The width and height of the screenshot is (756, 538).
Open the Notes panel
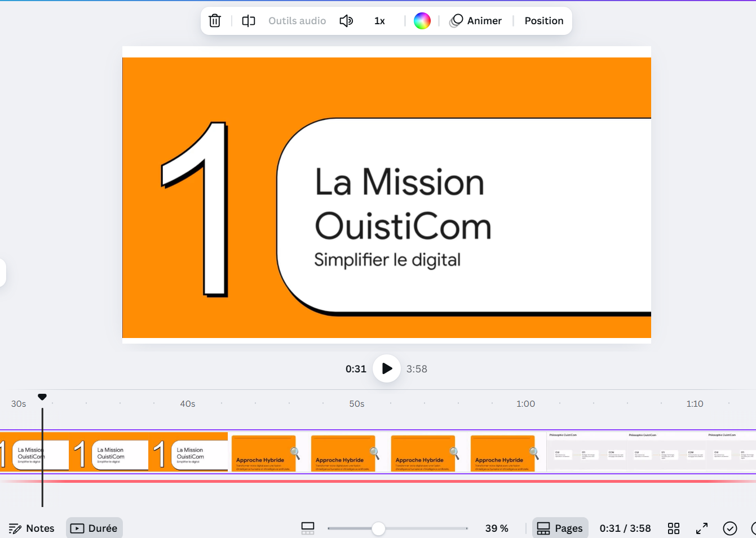[x=32, y=528]
